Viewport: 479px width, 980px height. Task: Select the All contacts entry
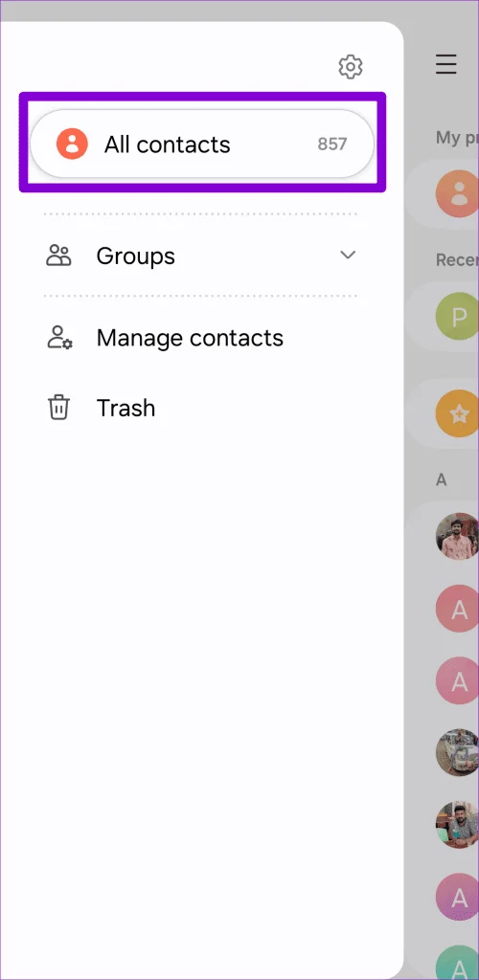point(202,145)
